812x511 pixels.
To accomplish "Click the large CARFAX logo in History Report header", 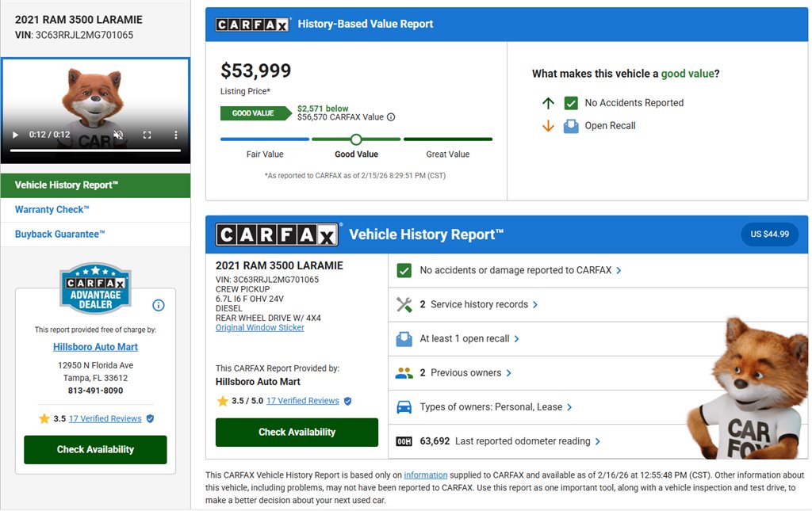I will [x=277, y=235].
